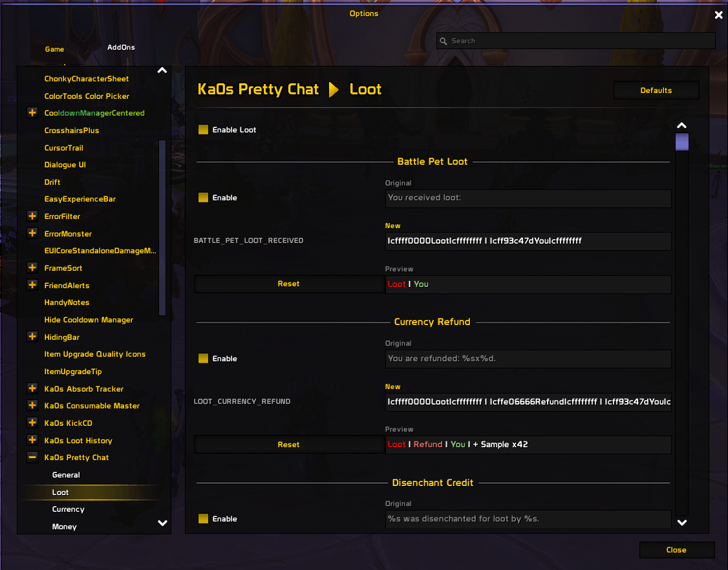This screenshot has width=728, height=570.
Task: Toggle Enable under Currency Refund
Action: (204, 358)
